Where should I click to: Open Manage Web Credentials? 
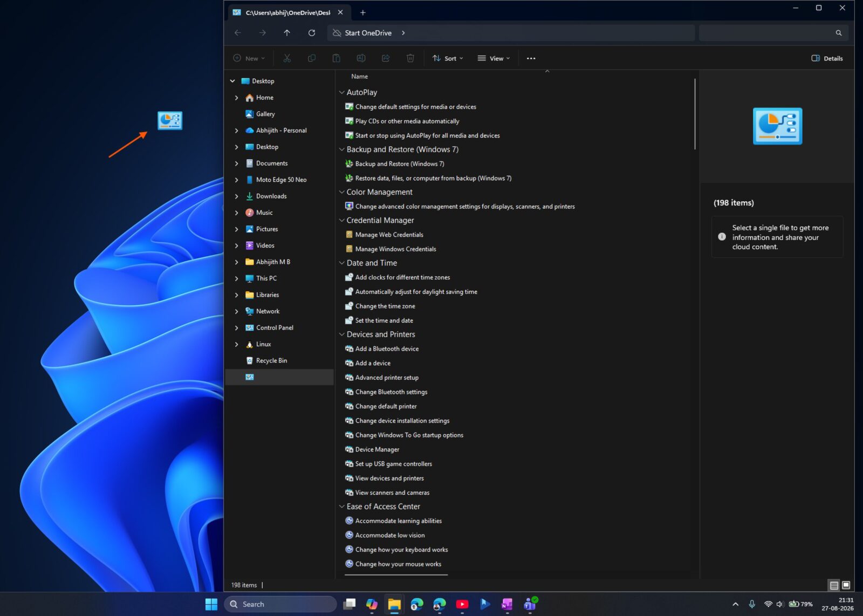click(x=389, y=235)
